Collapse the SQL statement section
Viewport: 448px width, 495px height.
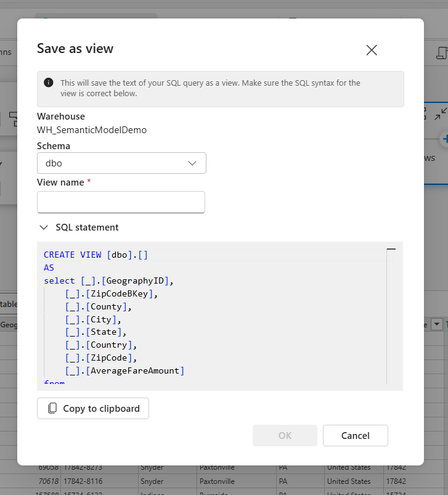coord(44,227)
